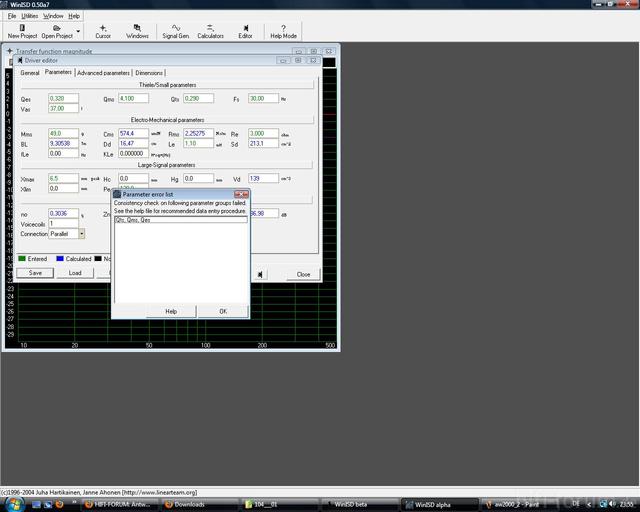Click the green Entered legend swatch
The image size is (640, 512).
click(x=23, y=259)
